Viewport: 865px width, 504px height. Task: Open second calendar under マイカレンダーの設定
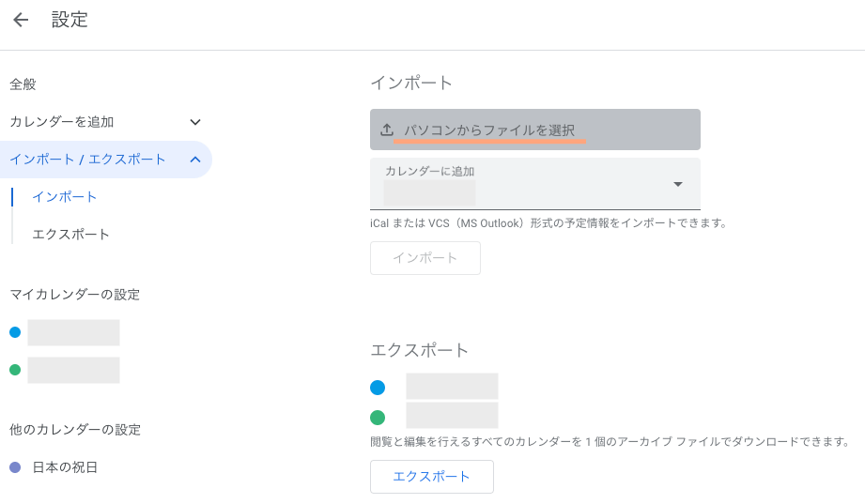(73, 370)
